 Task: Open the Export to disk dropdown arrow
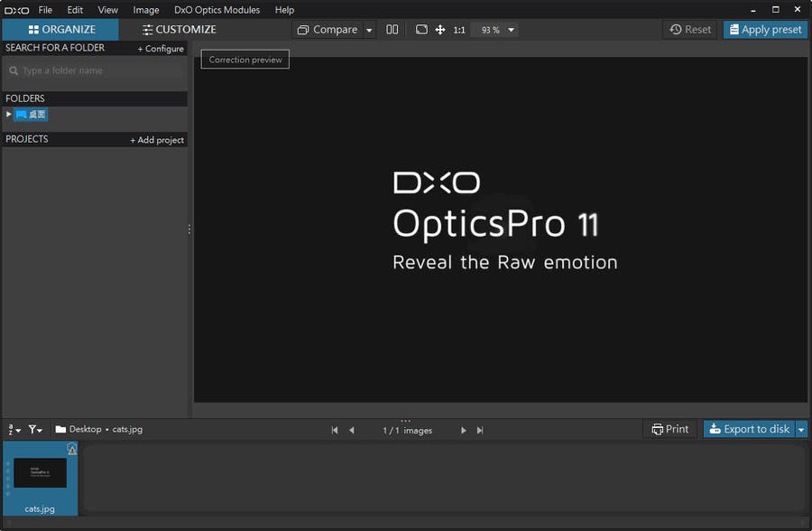point(802,430)
